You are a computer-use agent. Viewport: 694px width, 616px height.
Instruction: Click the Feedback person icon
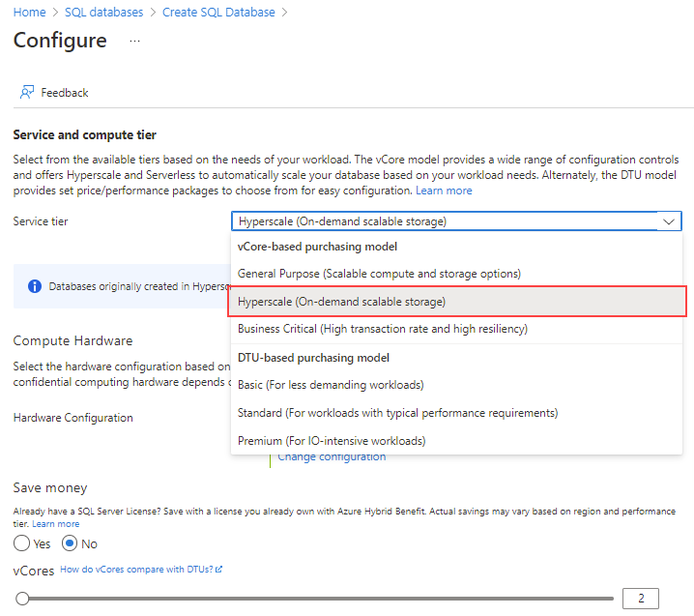click(26, 92)
